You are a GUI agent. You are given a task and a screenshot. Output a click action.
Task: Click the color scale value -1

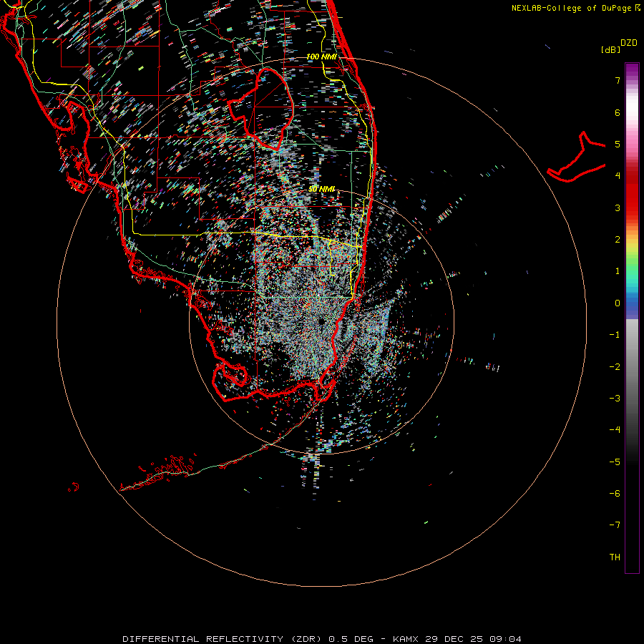click(x=615, y=335)
